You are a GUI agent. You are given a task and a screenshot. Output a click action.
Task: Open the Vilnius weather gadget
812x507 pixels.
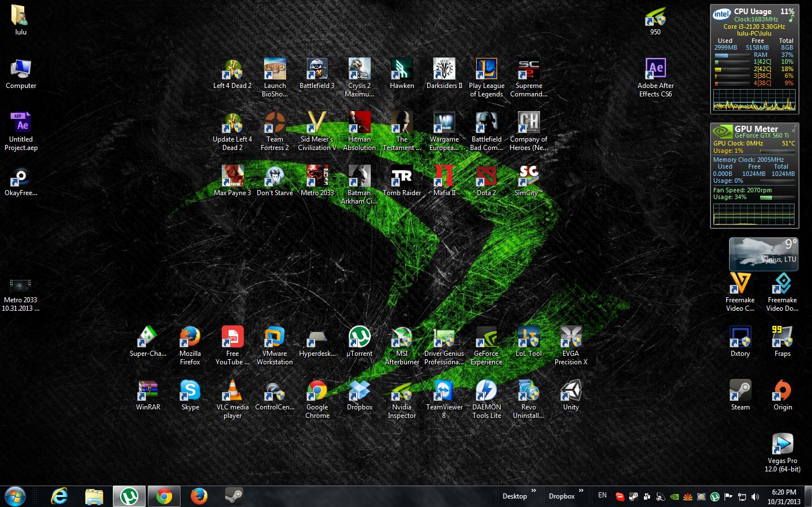[x=763, y=254]
